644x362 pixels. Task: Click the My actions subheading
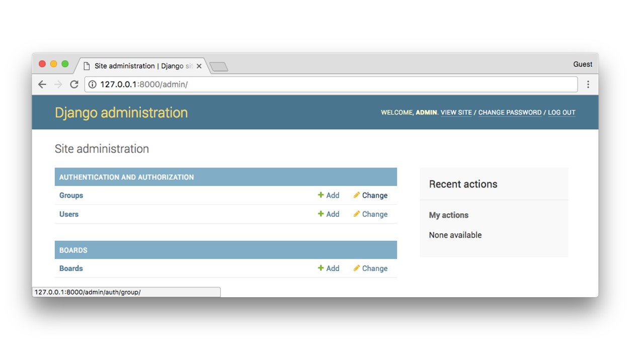(x=449, y=215)
